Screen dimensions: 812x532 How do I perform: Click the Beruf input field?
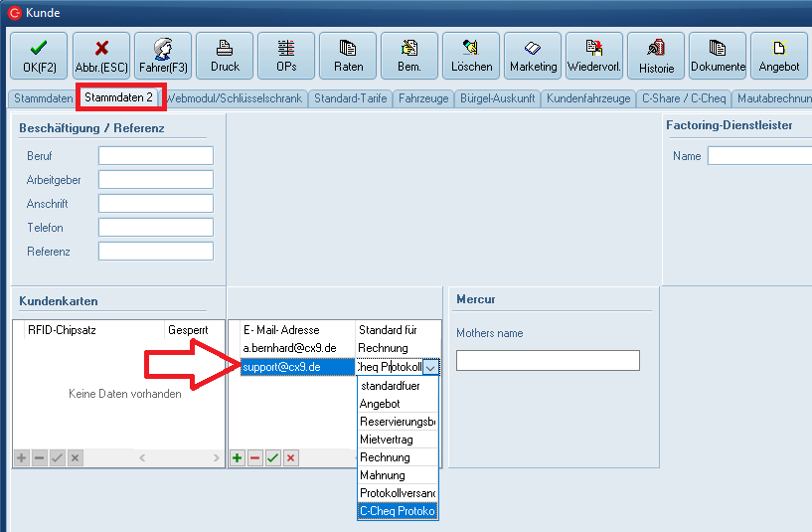pos(155,156)
